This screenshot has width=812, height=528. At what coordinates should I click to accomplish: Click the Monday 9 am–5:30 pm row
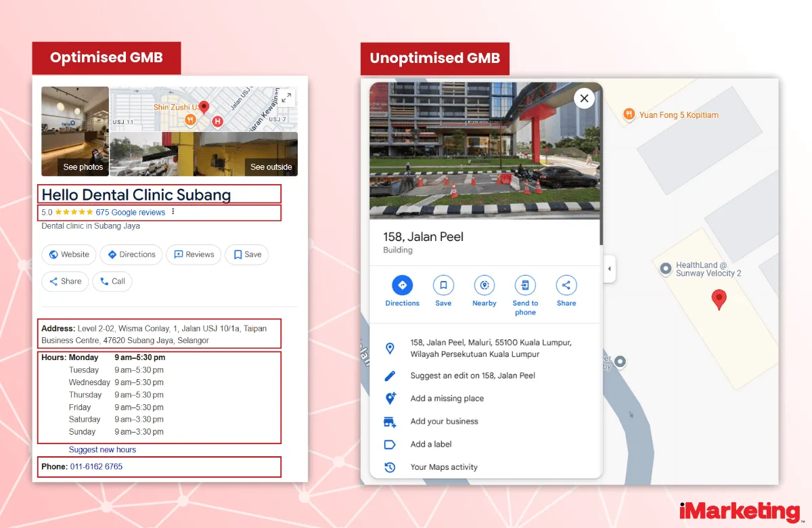click(x=117, y=357)
